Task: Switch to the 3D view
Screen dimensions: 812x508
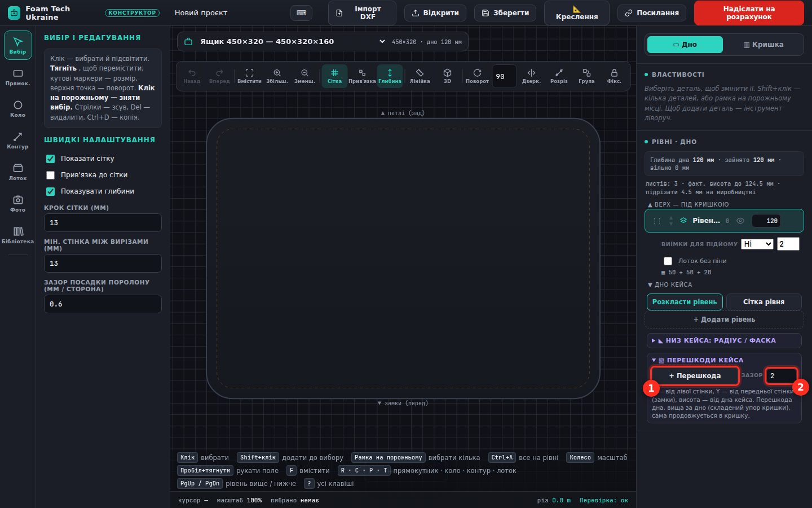Action: coord(447,76)
